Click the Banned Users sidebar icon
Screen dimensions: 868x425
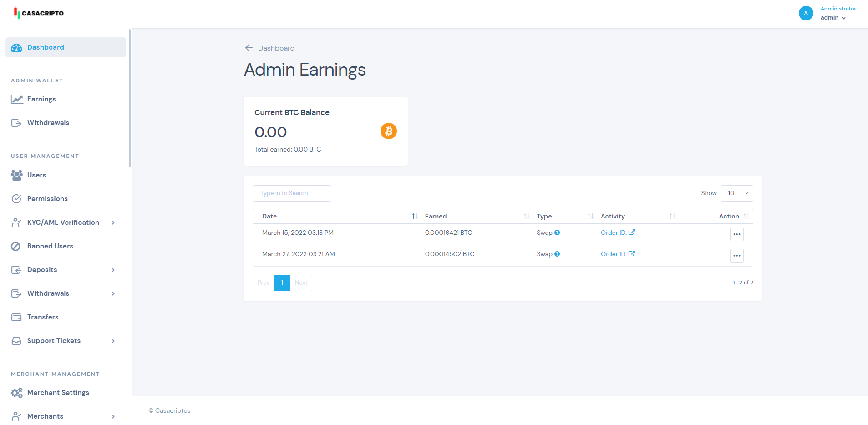16,246
